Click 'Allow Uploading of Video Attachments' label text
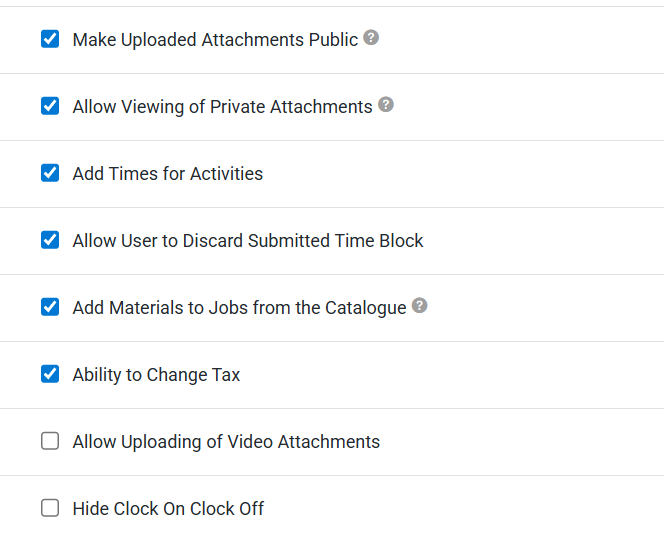The height and width of the screenshot is (541, 664). point(226,442)
